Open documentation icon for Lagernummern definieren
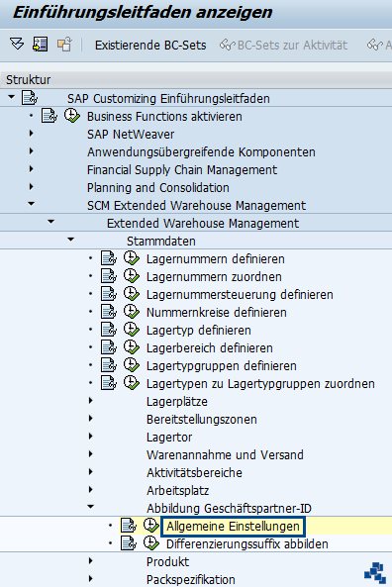Viewport: 392px width, 587px height. (109, 258)
